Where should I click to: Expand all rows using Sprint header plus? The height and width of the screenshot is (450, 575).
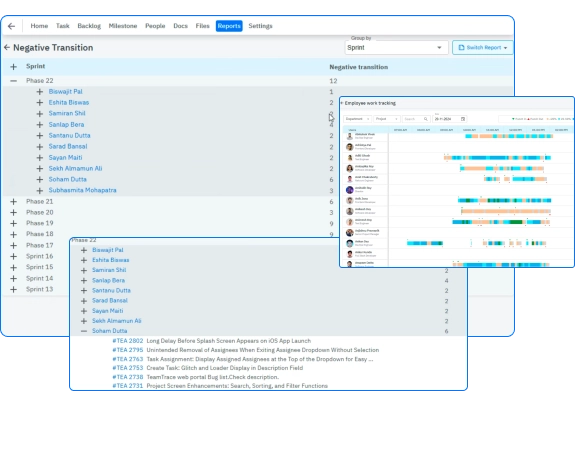pyautogui.click(x=14, y=66)
